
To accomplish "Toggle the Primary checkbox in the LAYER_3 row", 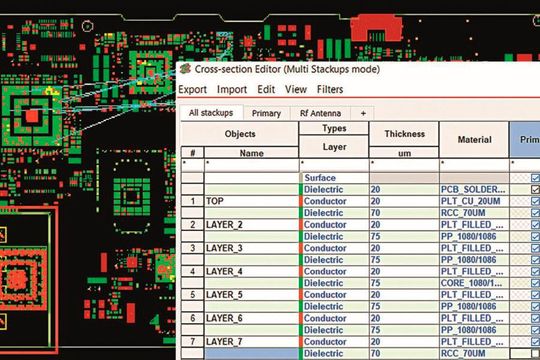I will tap(535, 248).
